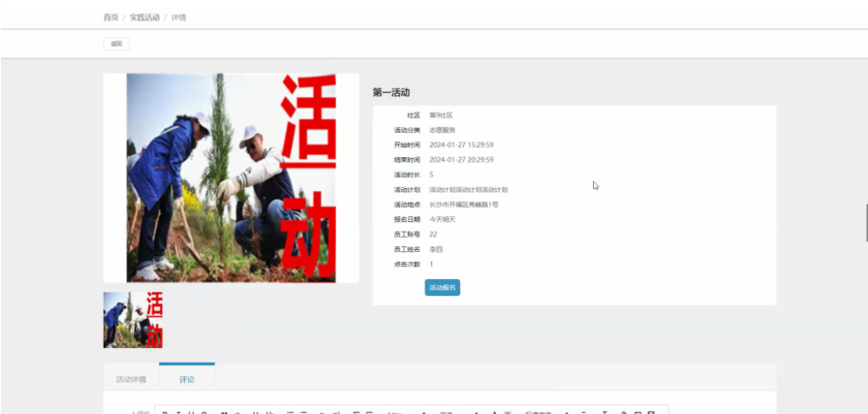868x414 pixels.
Task: Click the 活动计划 plan description text
Action: tap(468, 189)
